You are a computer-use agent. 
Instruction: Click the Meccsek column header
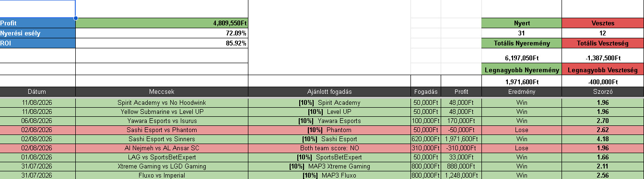[x=162, y=91]
